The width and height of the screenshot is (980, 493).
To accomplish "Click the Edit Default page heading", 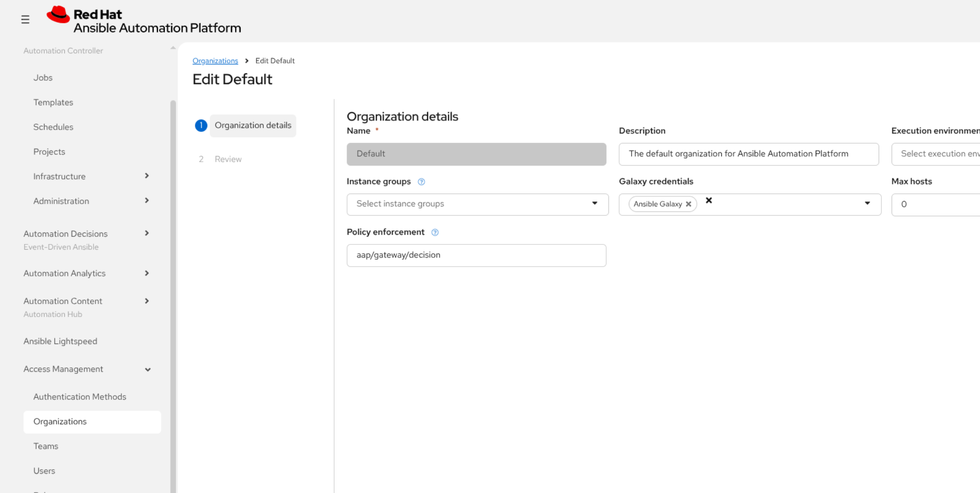I will point(232,80).
